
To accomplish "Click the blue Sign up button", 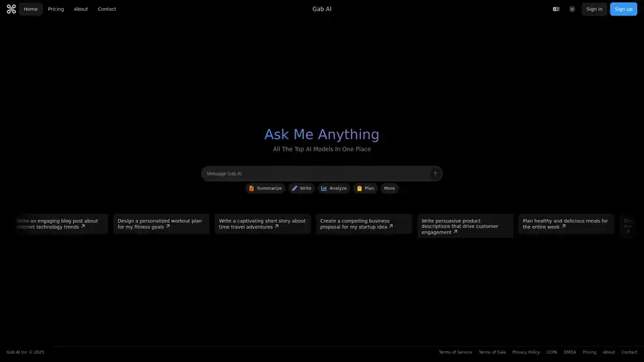I will (x=623, y=9).
